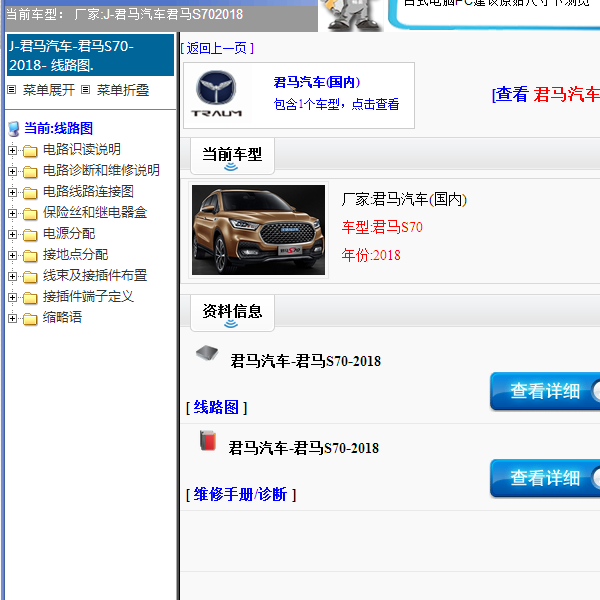Viewport: 600px width, 600px height.
Task: Open the 电路诊断和维修说明 folder label
Action: (x=101, y=170)
